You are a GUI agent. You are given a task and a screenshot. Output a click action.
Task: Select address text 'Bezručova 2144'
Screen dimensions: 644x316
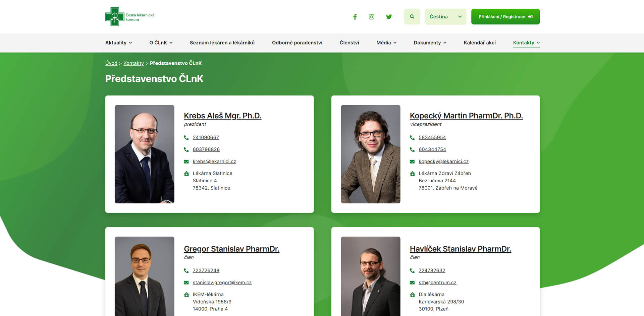click(x=437, y=181)
